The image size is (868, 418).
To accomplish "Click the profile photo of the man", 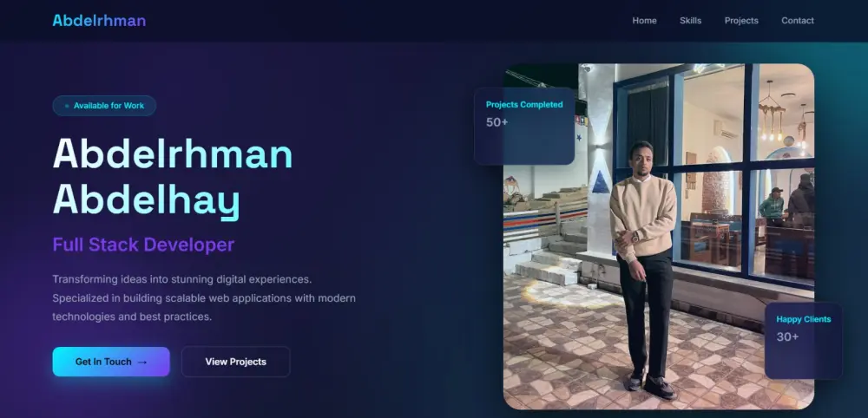I will coord(658,237).
